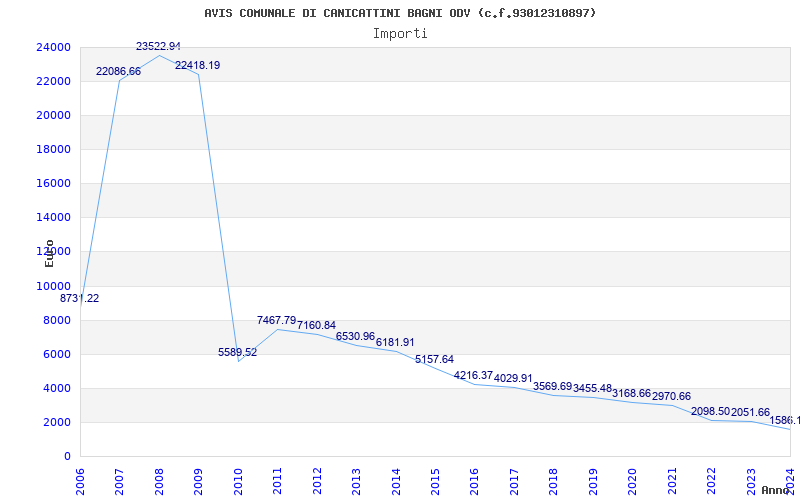Screen dimensions: 800x500
Task: Click the y-axis value 2000
Action: coord(57,422)
